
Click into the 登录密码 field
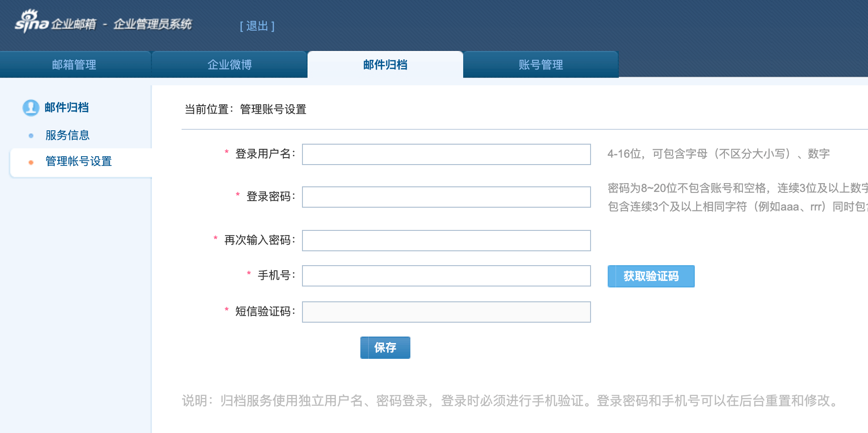click(x=446, y=197)
